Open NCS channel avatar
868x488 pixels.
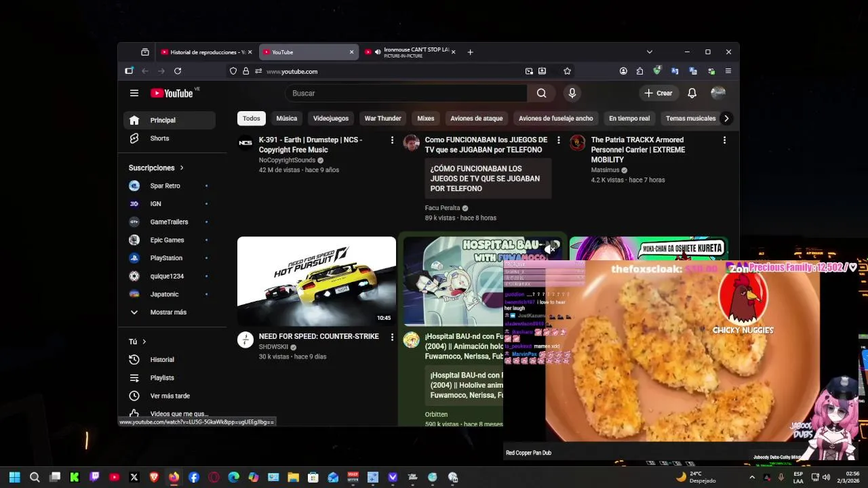(x=245, y=143)
